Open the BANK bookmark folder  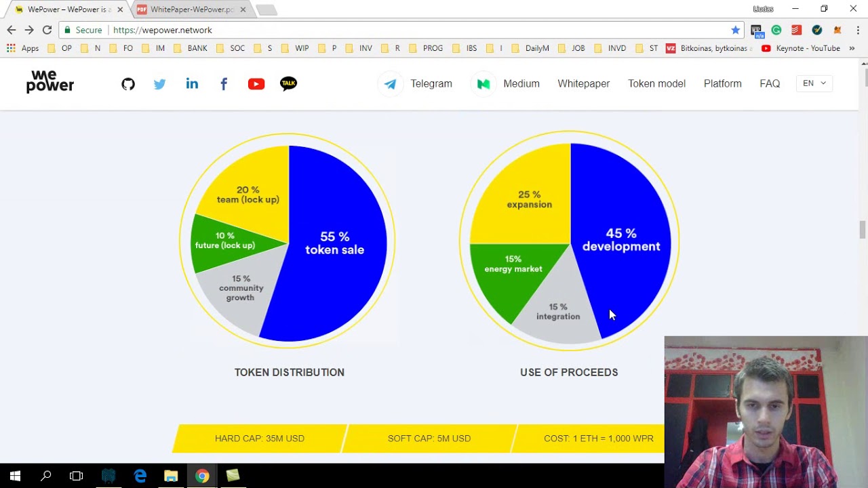click(x=191, y=48)
